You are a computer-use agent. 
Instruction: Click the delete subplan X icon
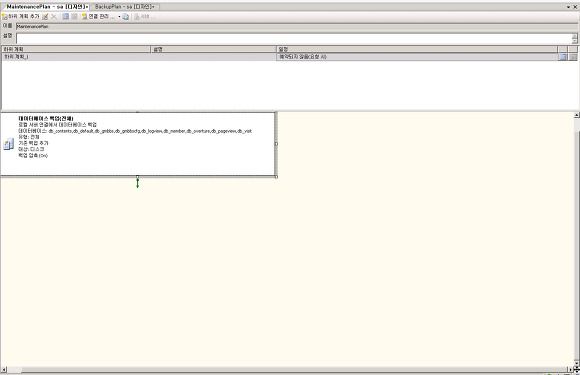pyautogui.click(x=54, y=17)
